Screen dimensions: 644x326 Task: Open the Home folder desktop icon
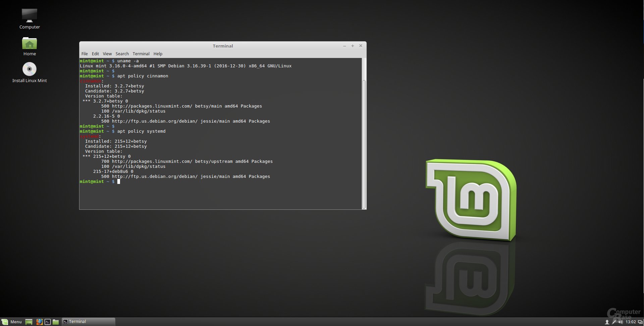coord(30,46)
